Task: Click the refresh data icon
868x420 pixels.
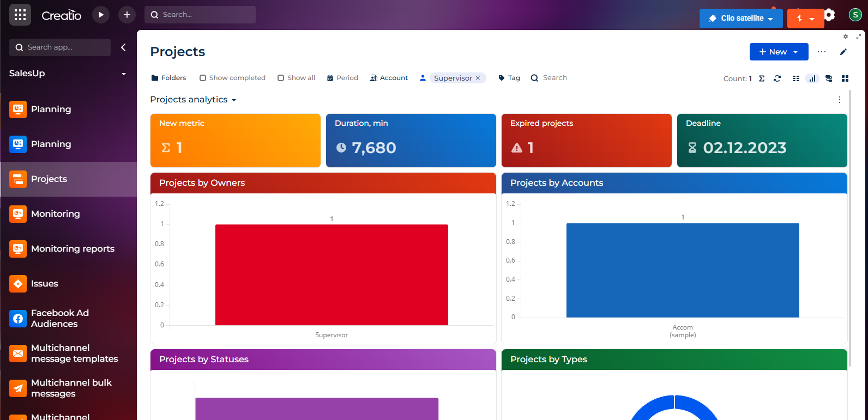Action: point(777,78)
